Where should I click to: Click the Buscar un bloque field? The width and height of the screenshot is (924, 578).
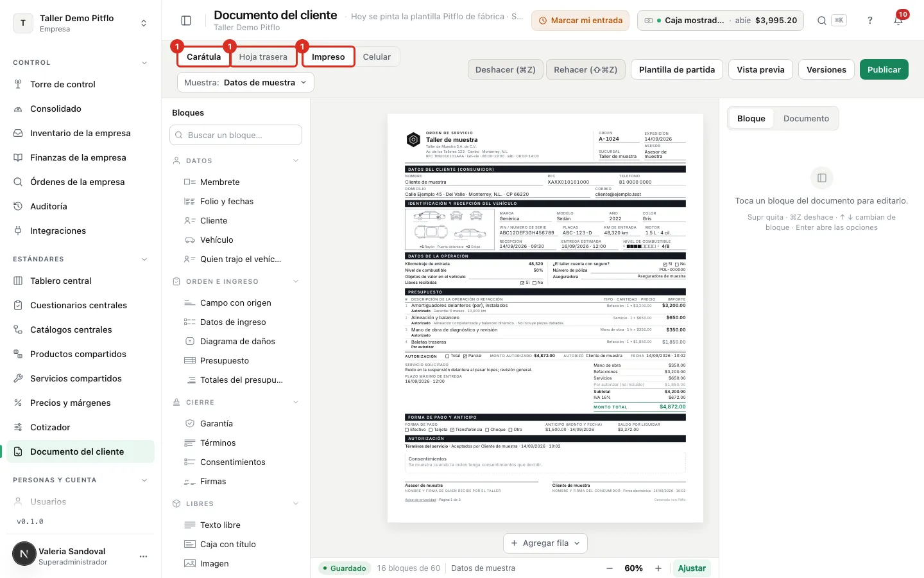point(236,135)
